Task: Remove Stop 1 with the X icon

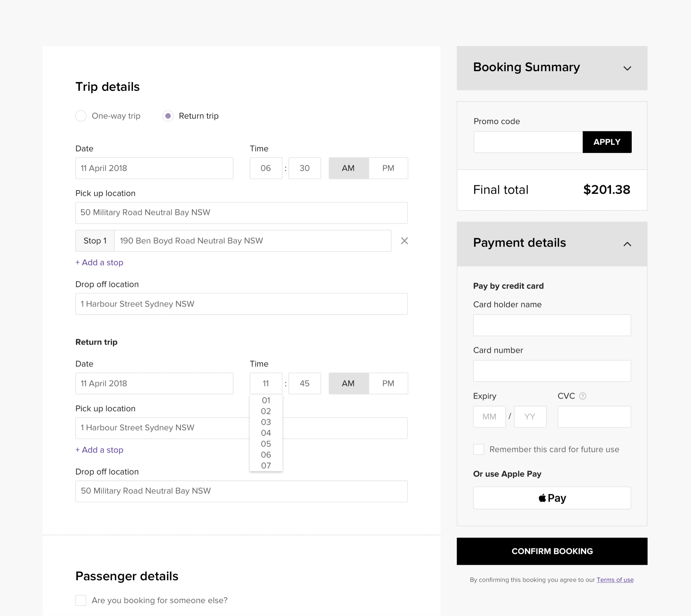Action: point(404,241)
